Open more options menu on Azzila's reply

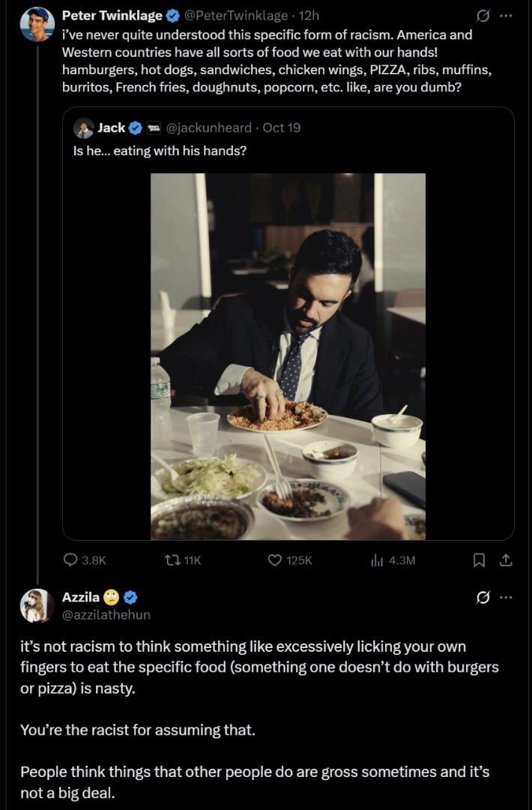(x=507, y=598)
